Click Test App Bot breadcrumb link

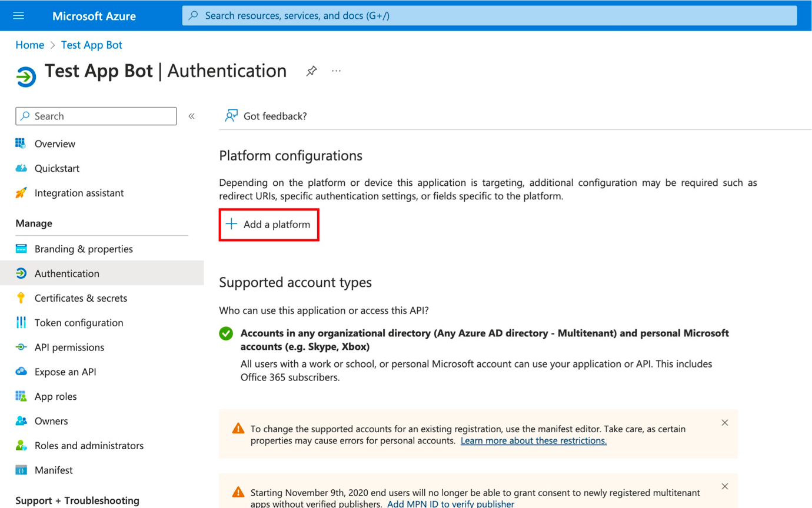[92, 45]
